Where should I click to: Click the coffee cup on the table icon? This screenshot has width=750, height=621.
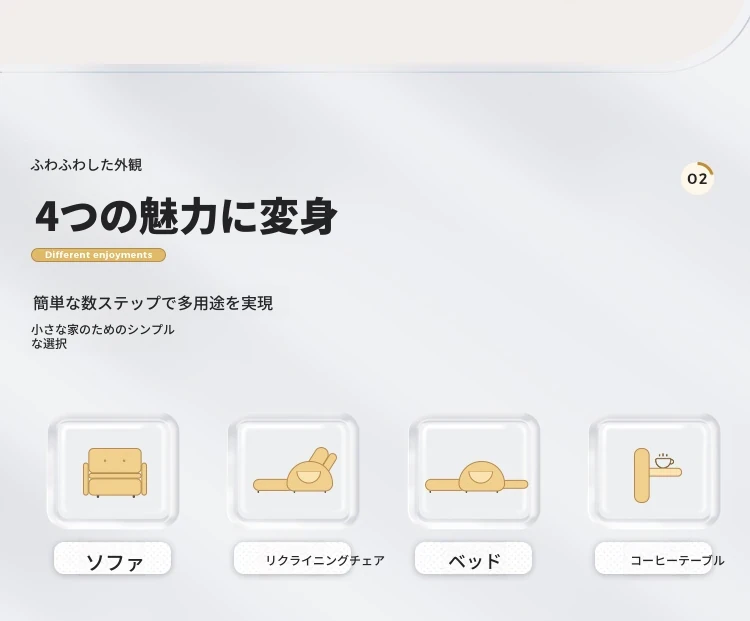click(x=663, y=461)
